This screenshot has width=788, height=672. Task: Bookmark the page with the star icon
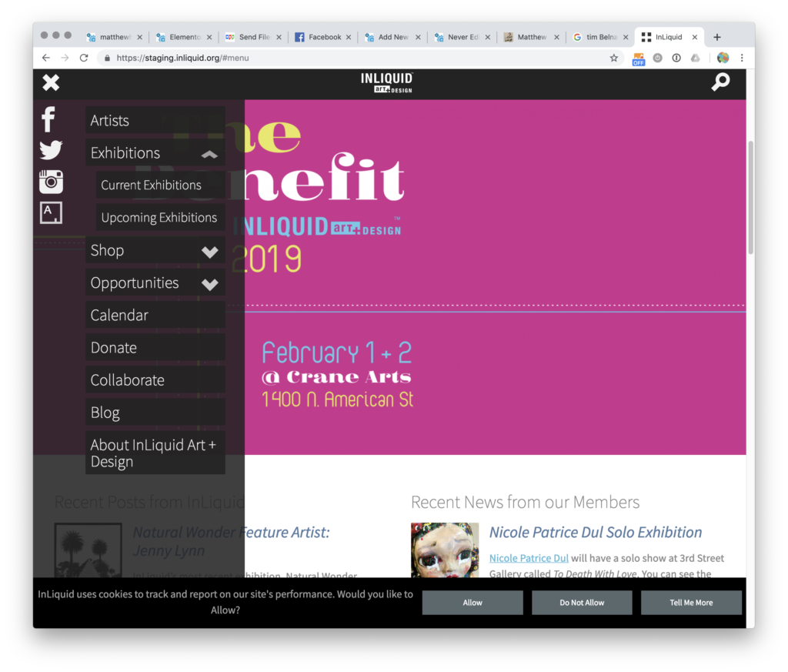coord(613,58)
